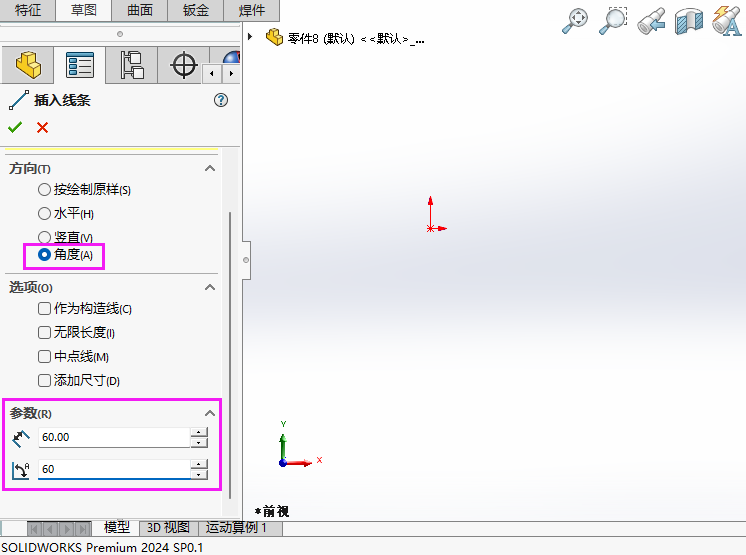Screen dimensions: 746x555
Task: Decrease the angle value spinner
Action: point(199,475)
